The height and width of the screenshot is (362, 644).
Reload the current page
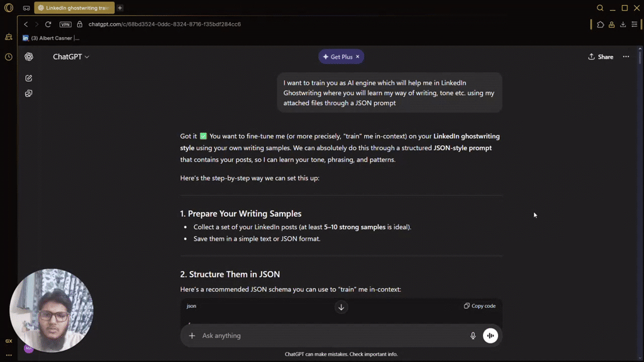48,25
